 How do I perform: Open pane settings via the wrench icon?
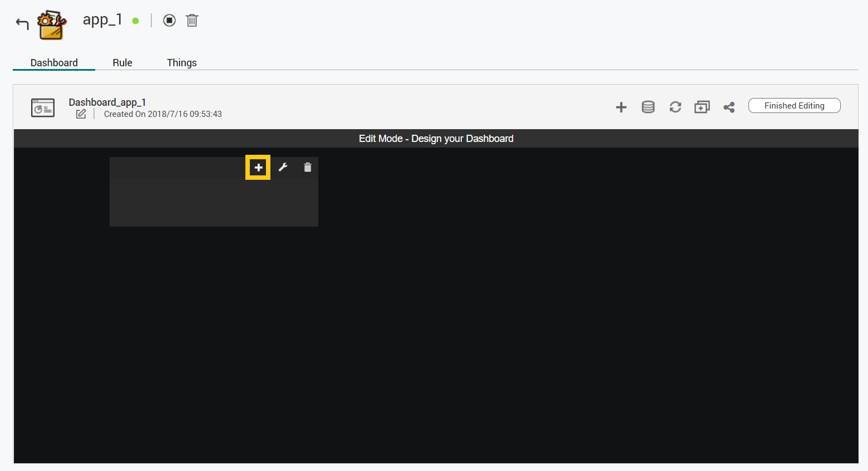click(283, 168)
